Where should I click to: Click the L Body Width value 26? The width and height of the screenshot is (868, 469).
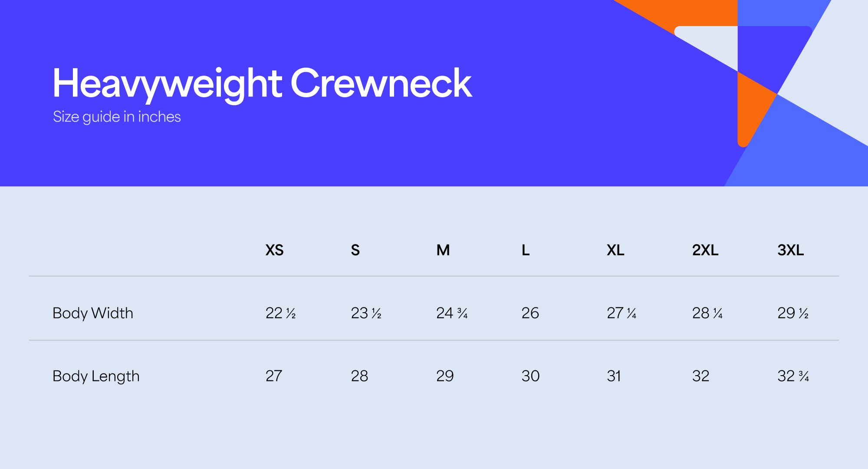point(530,313)
